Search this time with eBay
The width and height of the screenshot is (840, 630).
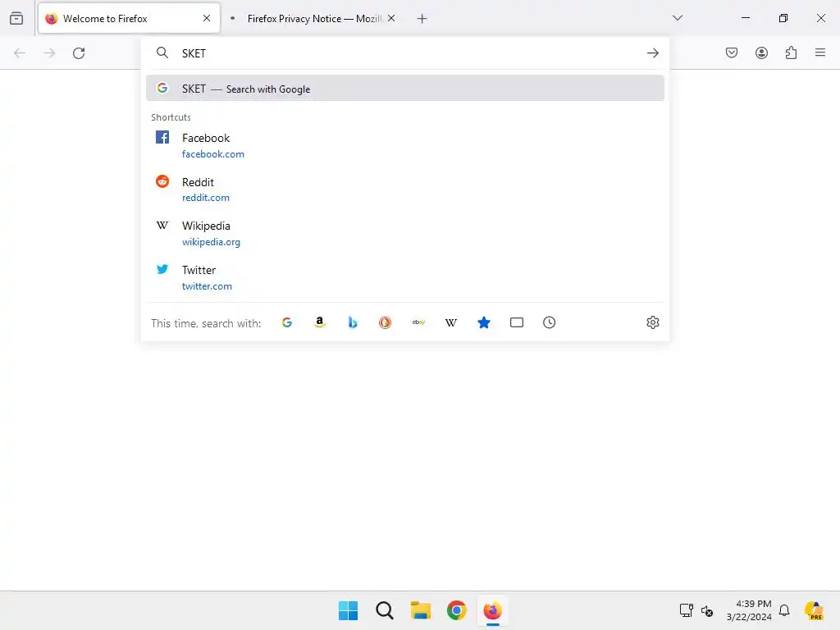click(418, 322)
